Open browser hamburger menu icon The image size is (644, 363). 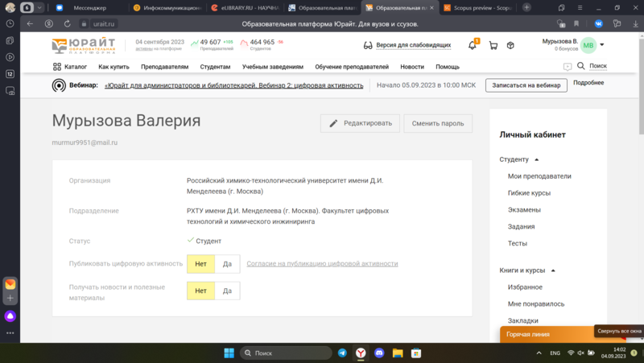click(x=580, y=7)
